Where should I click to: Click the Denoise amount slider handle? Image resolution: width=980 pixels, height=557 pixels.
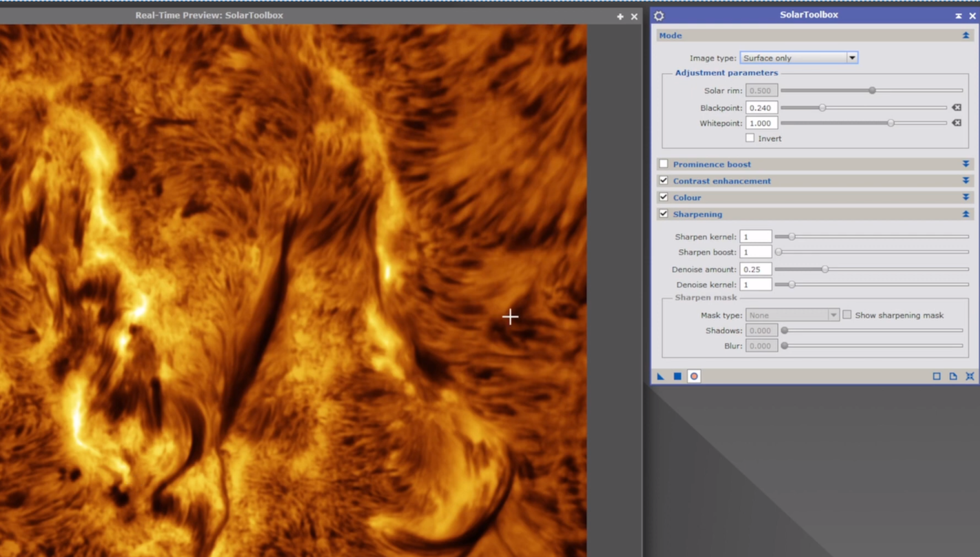click(x=825, y=269)
